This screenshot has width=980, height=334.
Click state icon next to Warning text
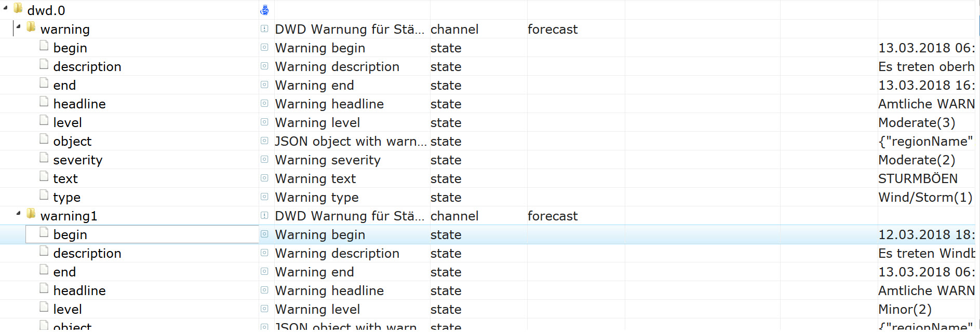(x=264, y=178)
